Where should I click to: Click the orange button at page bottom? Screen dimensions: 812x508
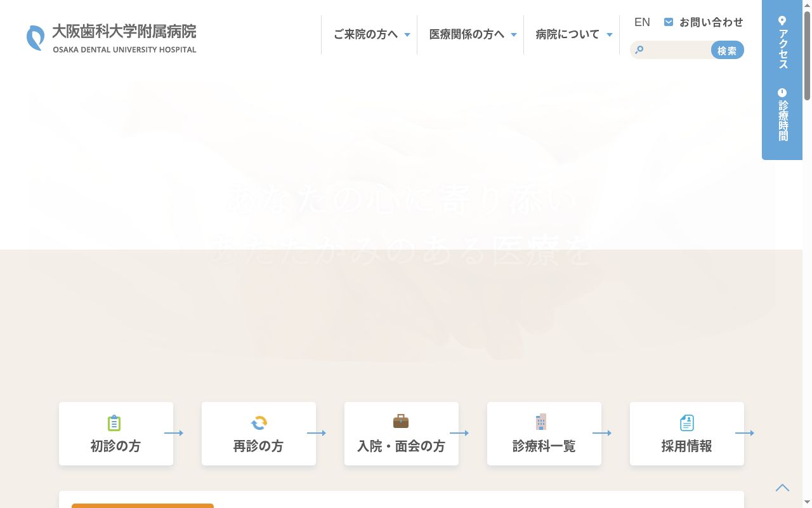[x=143, y=505]
